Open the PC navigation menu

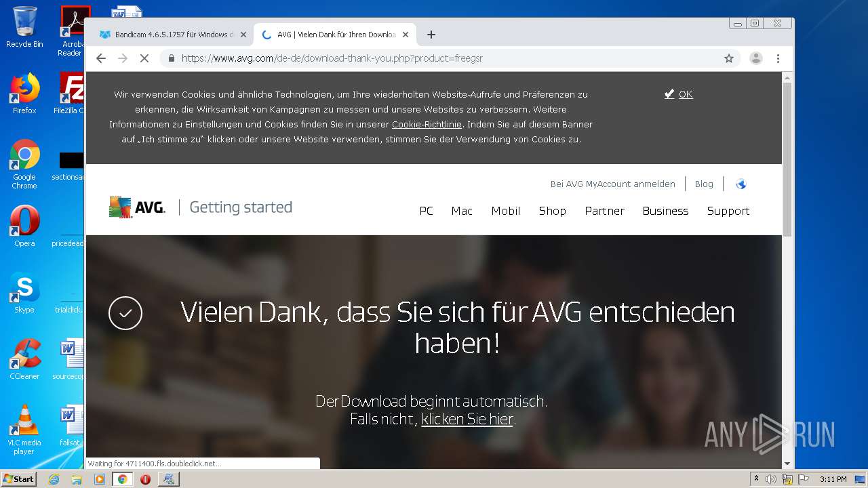426,211
